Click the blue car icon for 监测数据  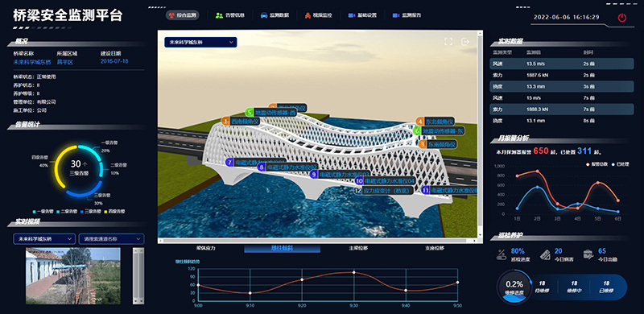point(264,15)
